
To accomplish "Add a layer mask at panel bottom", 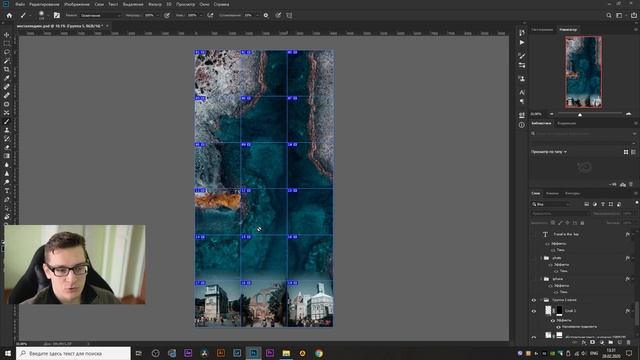I will click(593, 342).
